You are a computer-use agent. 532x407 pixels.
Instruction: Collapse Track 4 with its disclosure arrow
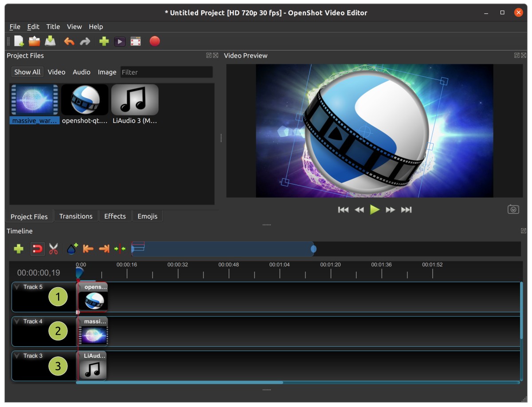click(17, 321)
